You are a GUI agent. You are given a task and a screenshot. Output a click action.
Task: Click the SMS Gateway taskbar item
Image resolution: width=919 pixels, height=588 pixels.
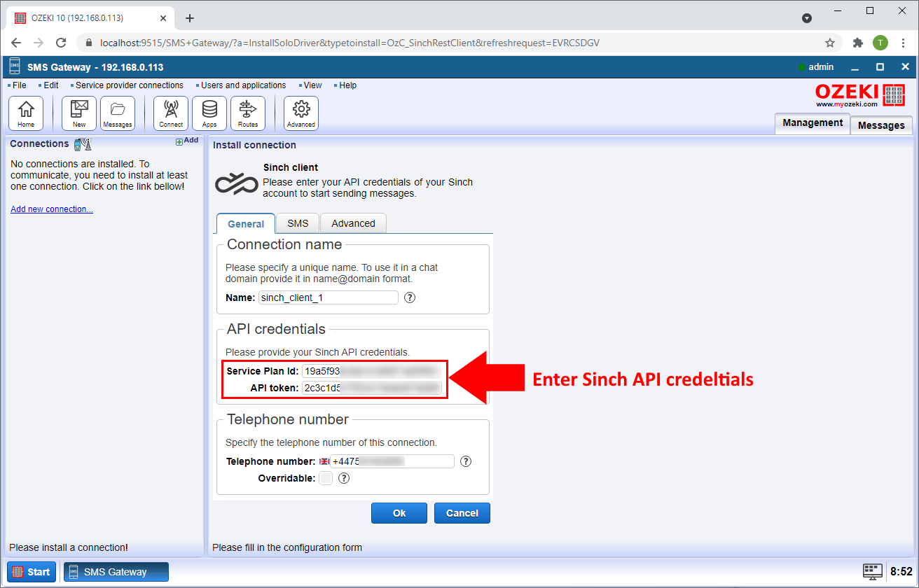point(116,572)
